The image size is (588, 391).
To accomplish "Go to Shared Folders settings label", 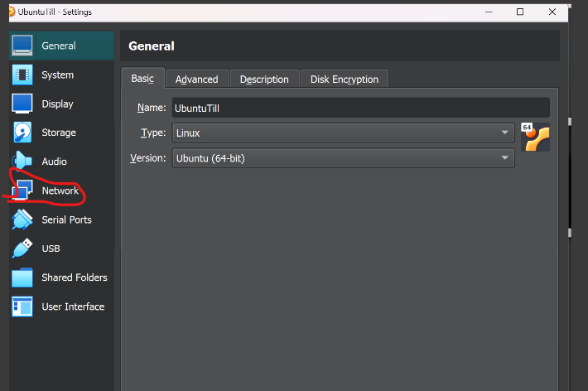I will 75,278.
